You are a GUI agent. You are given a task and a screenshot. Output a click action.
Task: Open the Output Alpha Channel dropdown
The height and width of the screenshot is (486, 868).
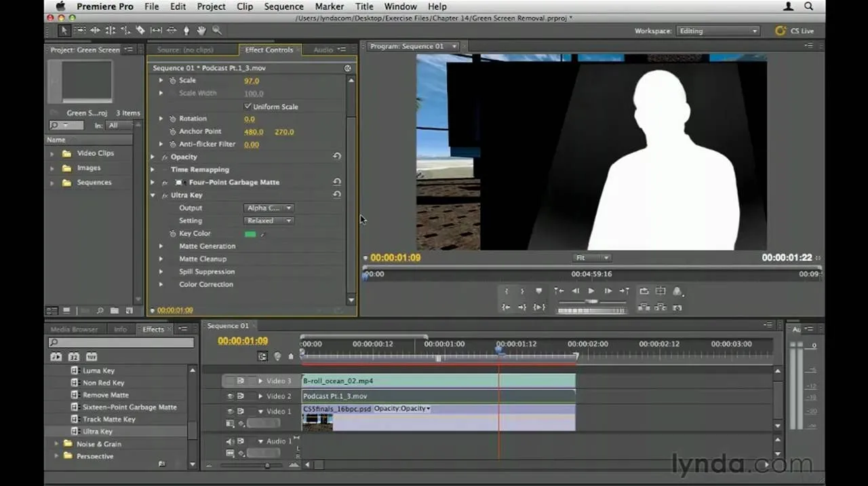tap(269, 208)
